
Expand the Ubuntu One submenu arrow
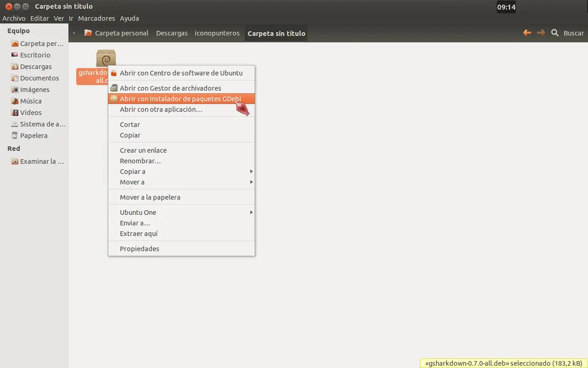251,213
